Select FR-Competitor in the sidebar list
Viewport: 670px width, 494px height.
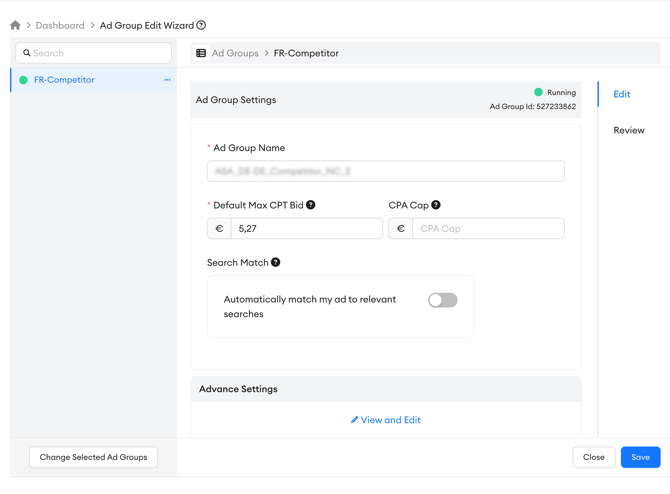pos(64,80)
